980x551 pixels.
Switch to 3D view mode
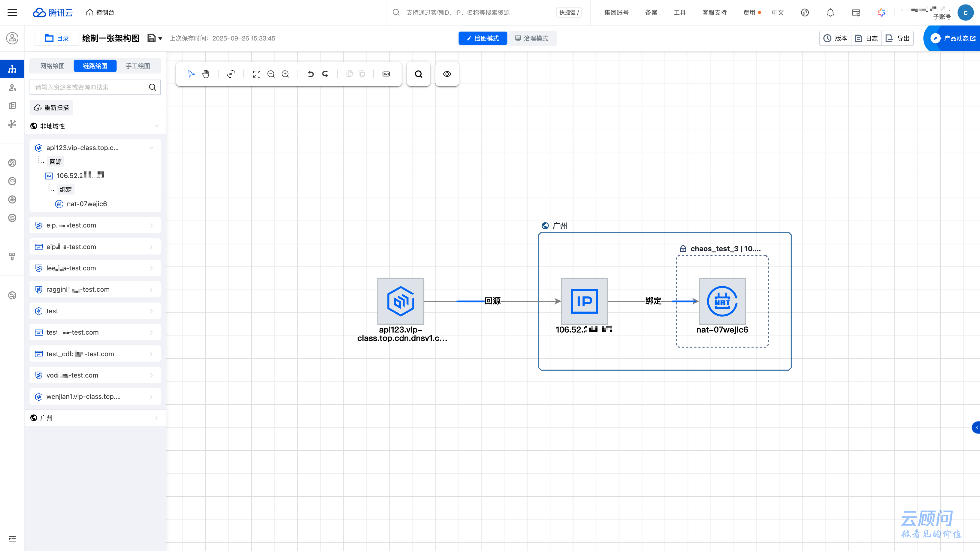[x=231, y=74]
